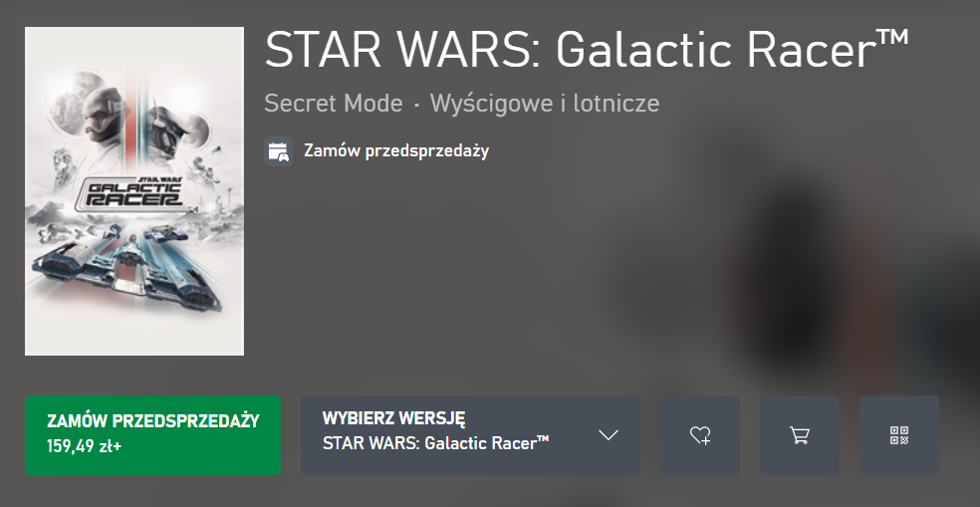Expand version list using the chevron arrow
The image size is (980, 507).
tap(609, 435)
